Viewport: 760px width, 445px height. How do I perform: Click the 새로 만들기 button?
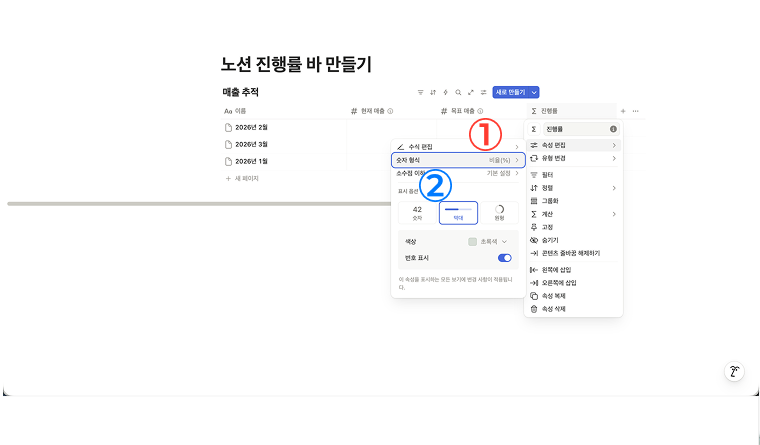click(x=511, y=92)
